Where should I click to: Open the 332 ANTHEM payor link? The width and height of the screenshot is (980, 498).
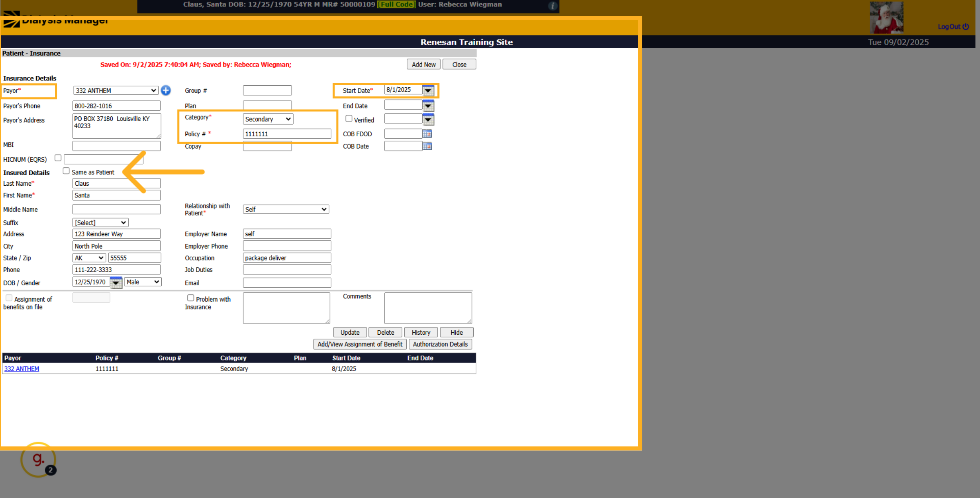(x=22, y=369)
